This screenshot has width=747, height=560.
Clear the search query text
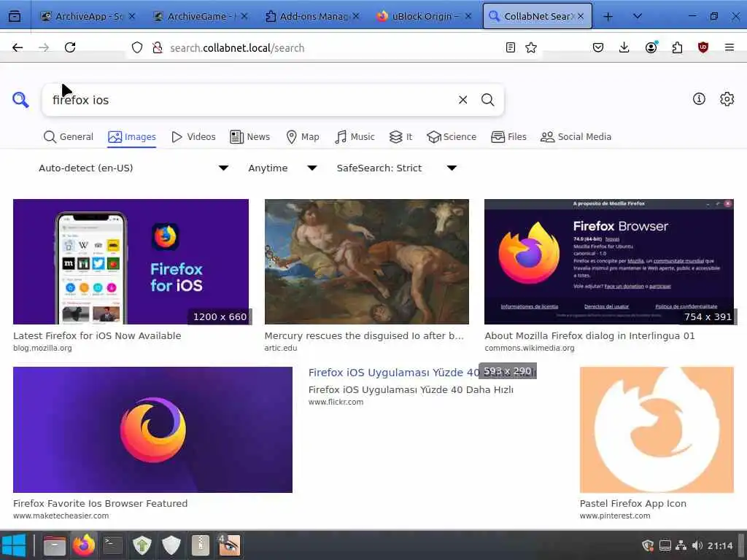point(462,100)
